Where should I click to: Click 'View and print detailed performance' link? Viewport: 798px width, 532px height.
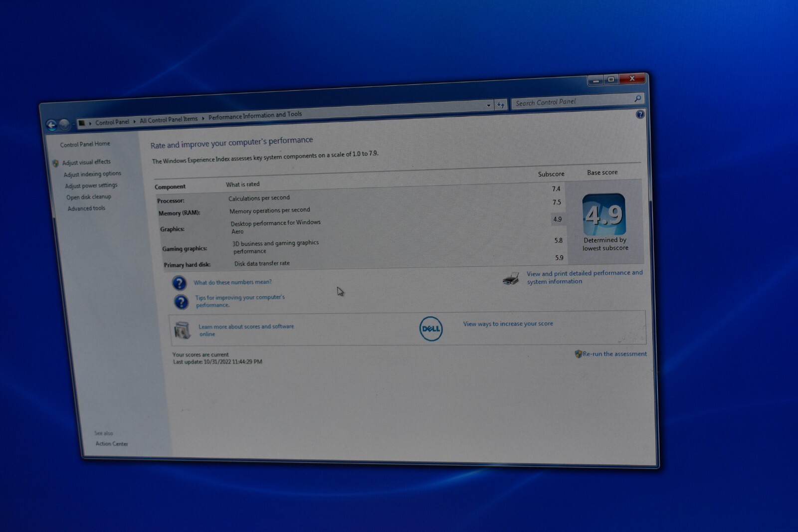click(585, 277)
